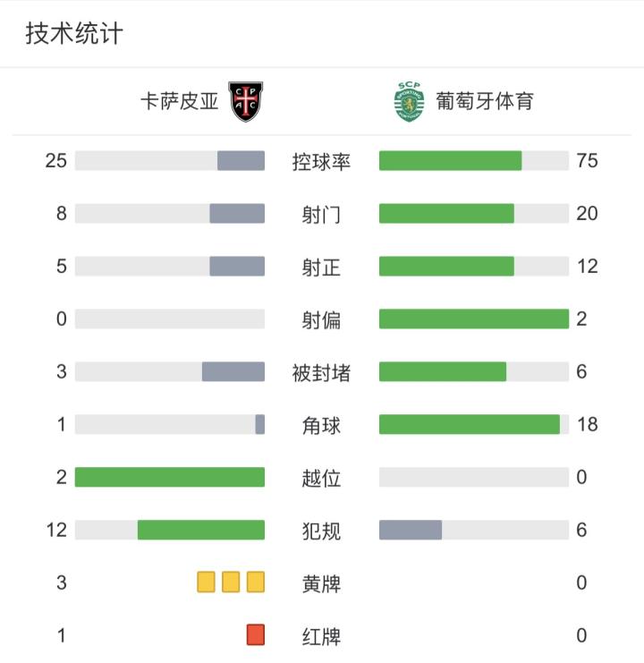Click the middle yellow card icon
Screen dimensions: 644x663
(231, 582)
